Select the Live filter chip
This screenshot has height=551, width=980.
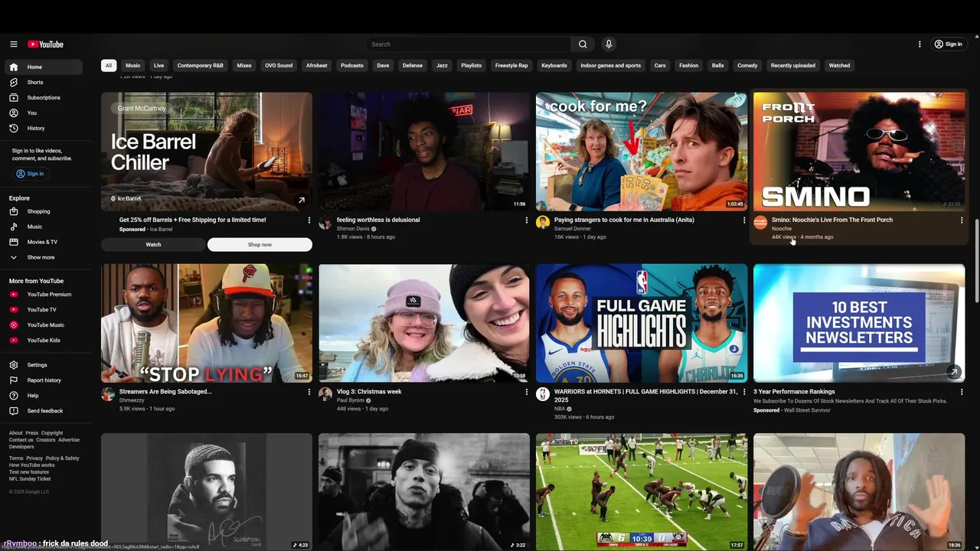[x=158, y=66]
